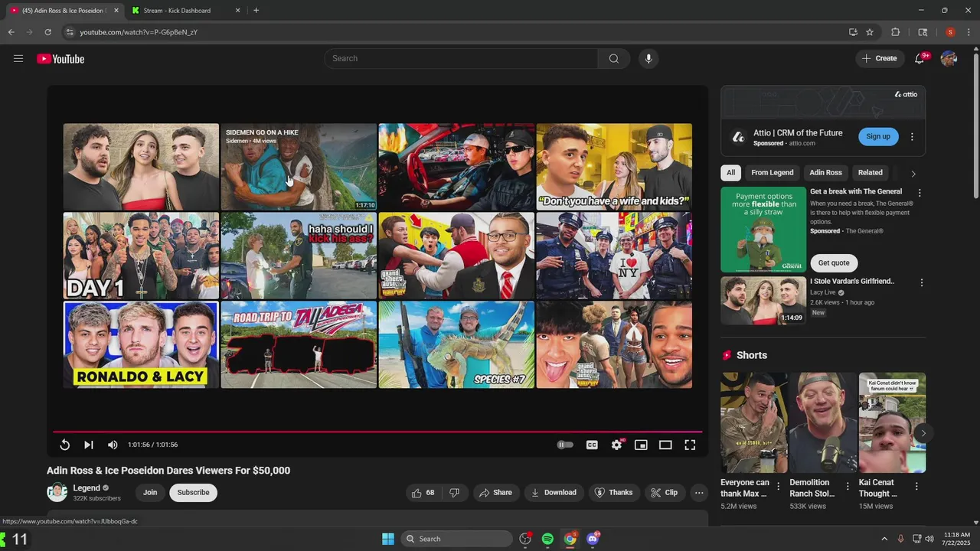
Task: Subscribe to the Legend channel
Action: tap(194, 493)
